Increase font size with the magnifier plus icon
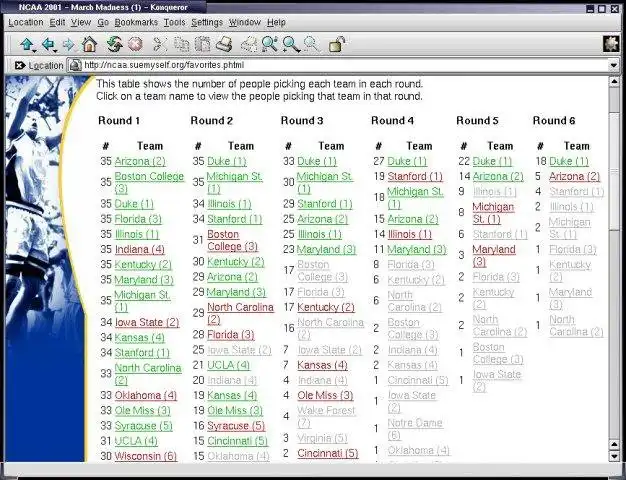The width and height of the screenshot is (626, 480). [291, 44]
